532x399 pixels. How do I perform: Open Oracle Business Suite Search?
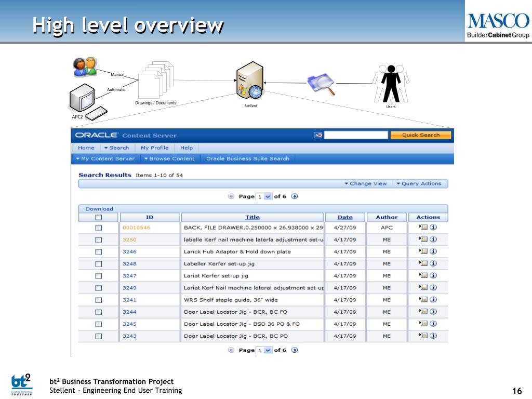[x=248, y=158]
